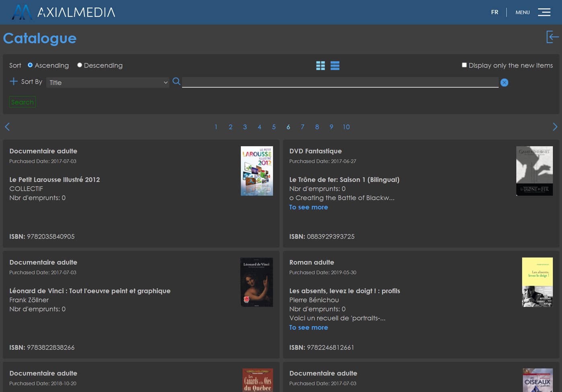Expand To see more for Le Trône de fer
The height and width of the screenshot is (392, 562).
(x=308, y=207)
